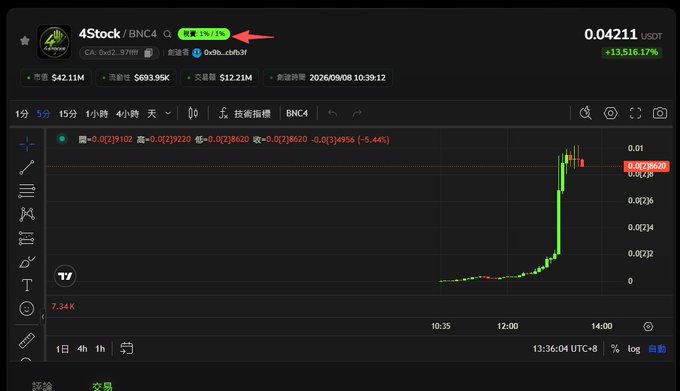Open the go-to-date calendar icon
Image resolution: width=680 pixels, height=391 pixels.
[127, 348]
